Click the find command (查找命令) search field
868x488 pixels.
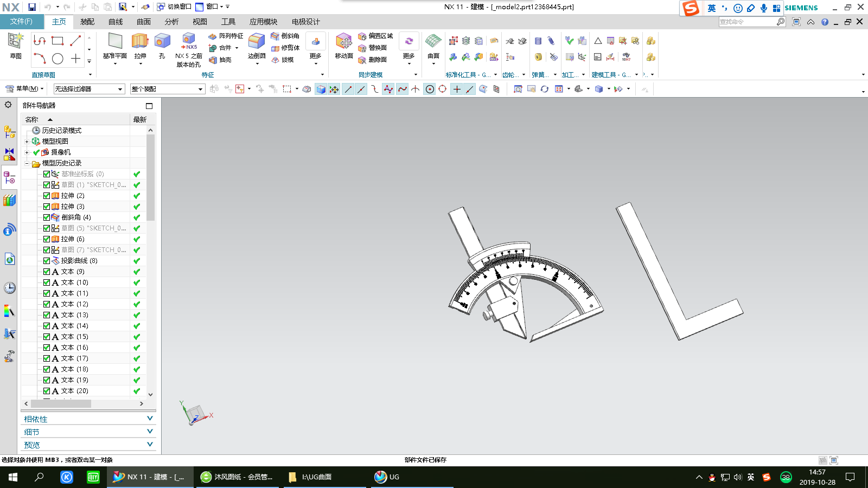click(x=748, y=22)
